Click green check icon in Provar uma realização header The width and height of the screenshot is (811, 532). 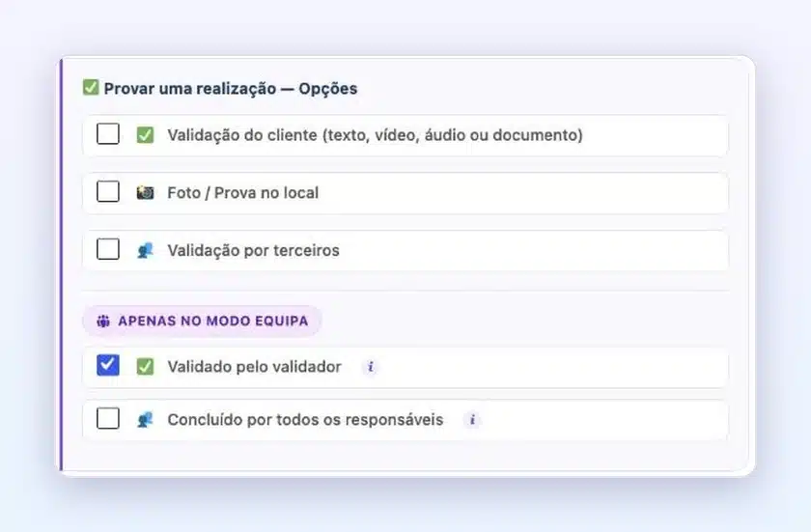click(91, 87)
